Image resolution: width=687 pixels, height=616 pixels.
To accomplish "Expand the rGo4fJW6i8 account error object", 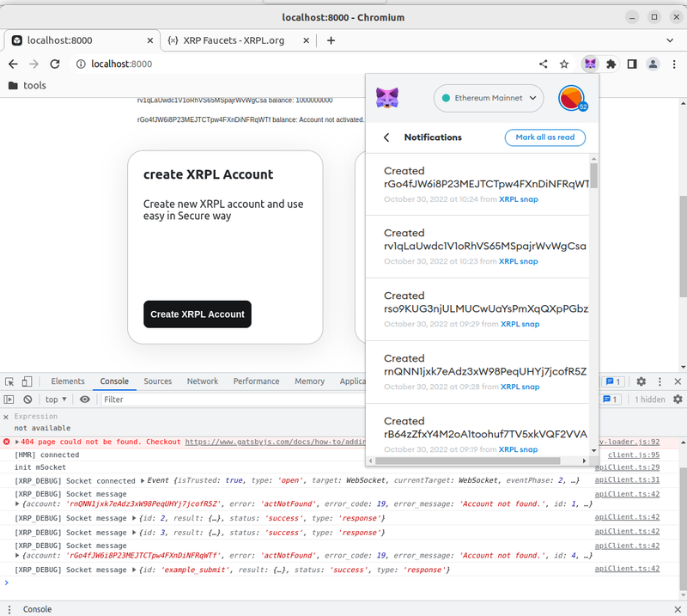I will [x=17, y=556].
